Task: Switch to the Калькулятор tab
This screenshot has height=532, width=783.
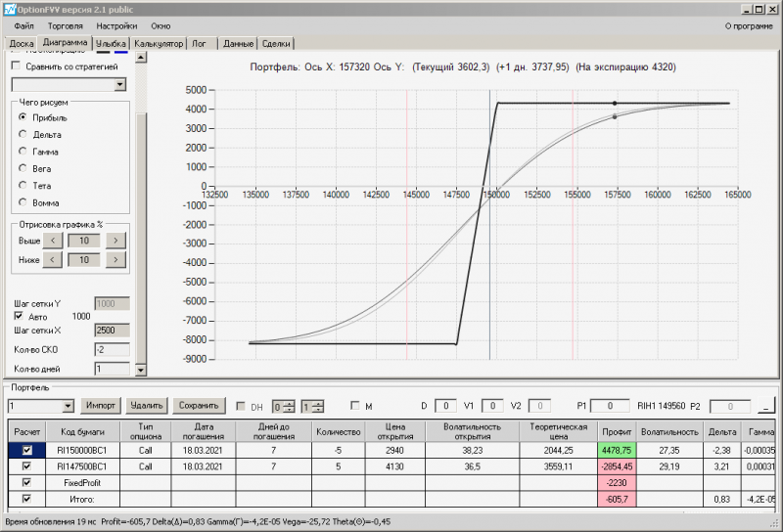Action: tap(160, 44)
